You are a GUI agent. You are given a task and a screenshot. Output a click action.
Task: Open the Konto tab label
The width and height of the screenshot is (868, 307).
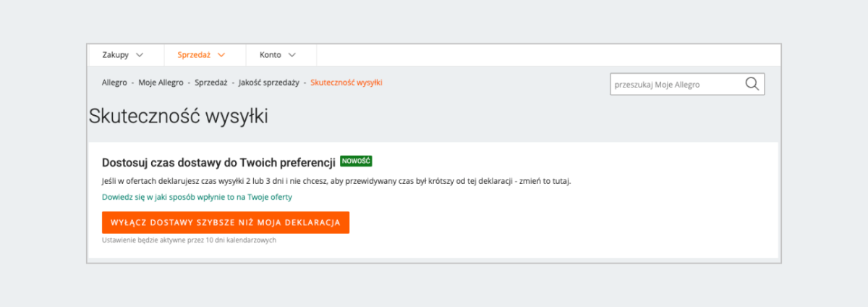coord(271,55)
